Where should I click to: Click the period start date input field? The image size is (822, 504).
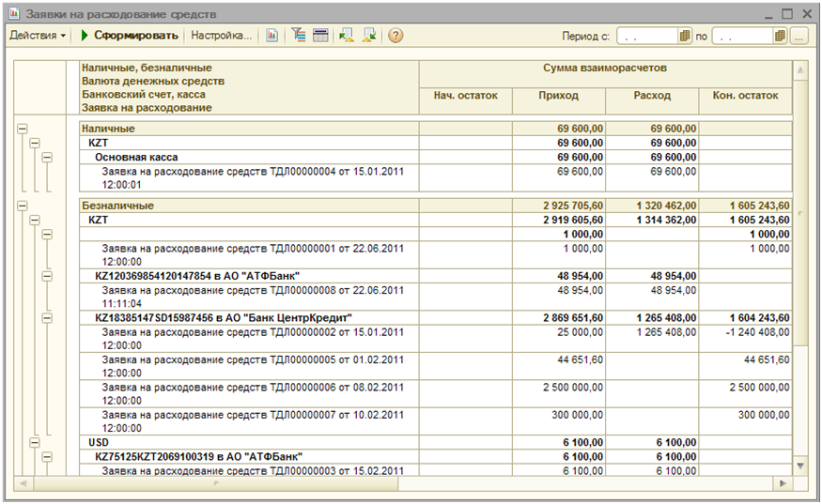[x=644, y=37]
